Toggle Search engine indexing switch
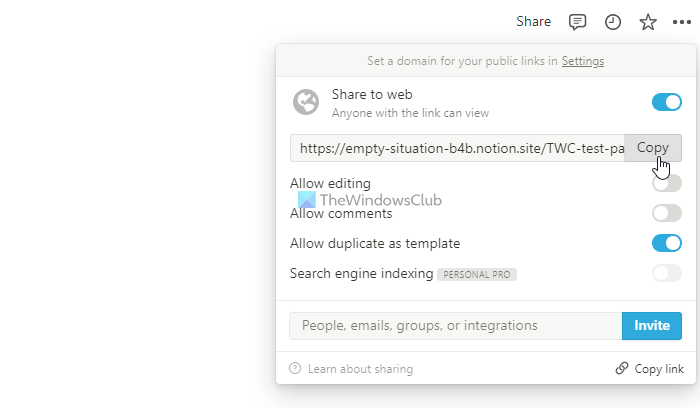 pos(667,273)
